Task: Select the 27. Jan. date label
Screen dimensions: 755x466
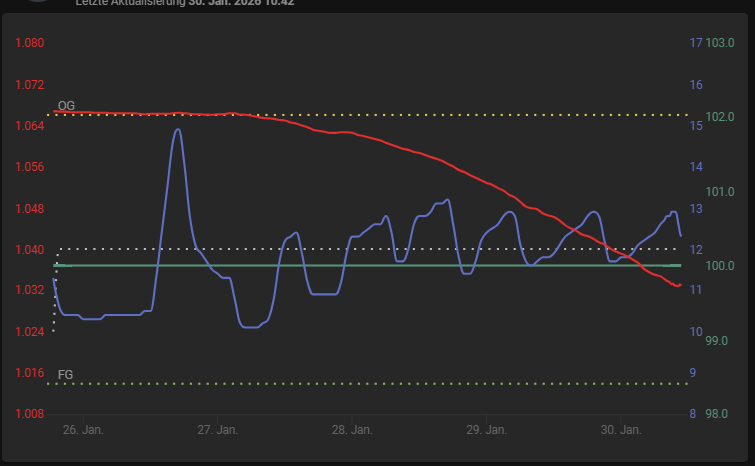Action: (x=217, y=430)
